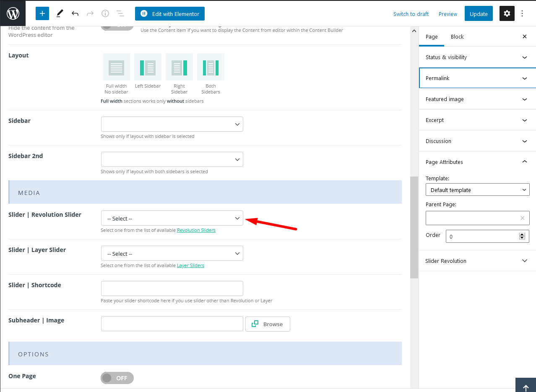Open the Sidebar dropdown
Screen dimensions: 536x392
172,124
